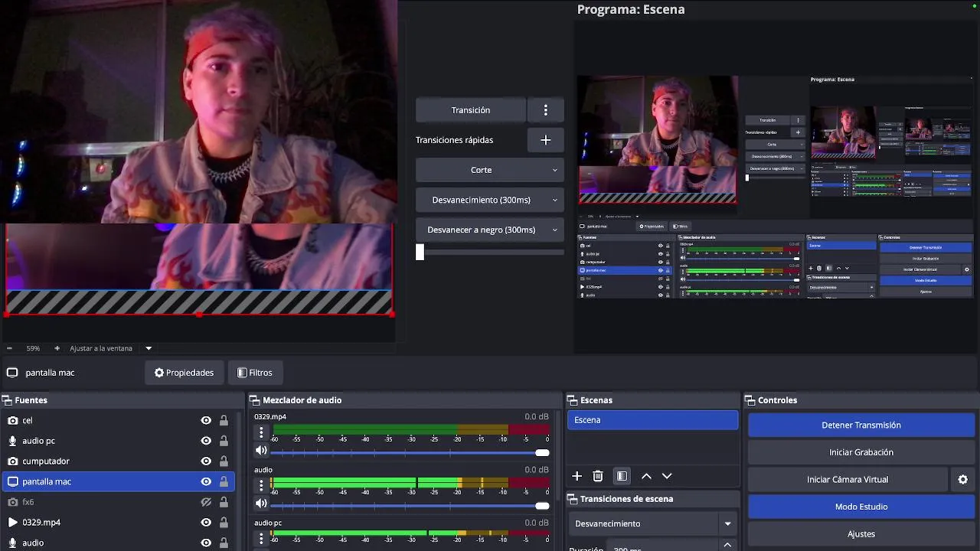Screen dimensions: 980x551
Task: Hide the pantalla mac source
Action: pyautogui.click(x=206, y=481)
